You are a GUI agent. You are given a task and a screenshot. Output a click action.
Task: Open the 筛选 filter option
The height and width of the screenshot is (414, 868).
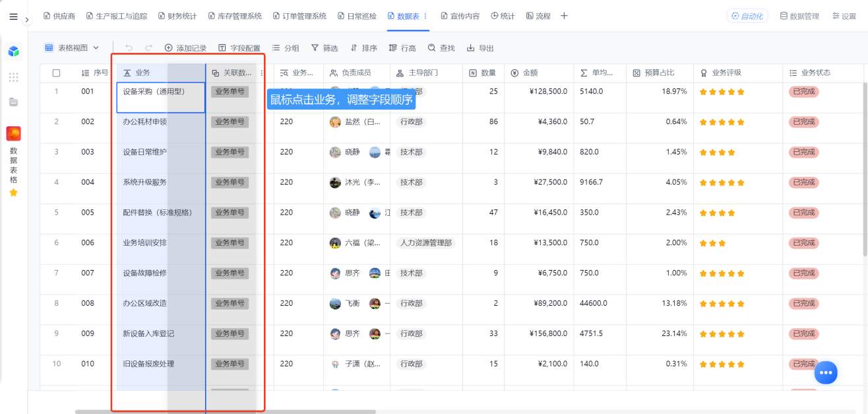click(325, 48)
